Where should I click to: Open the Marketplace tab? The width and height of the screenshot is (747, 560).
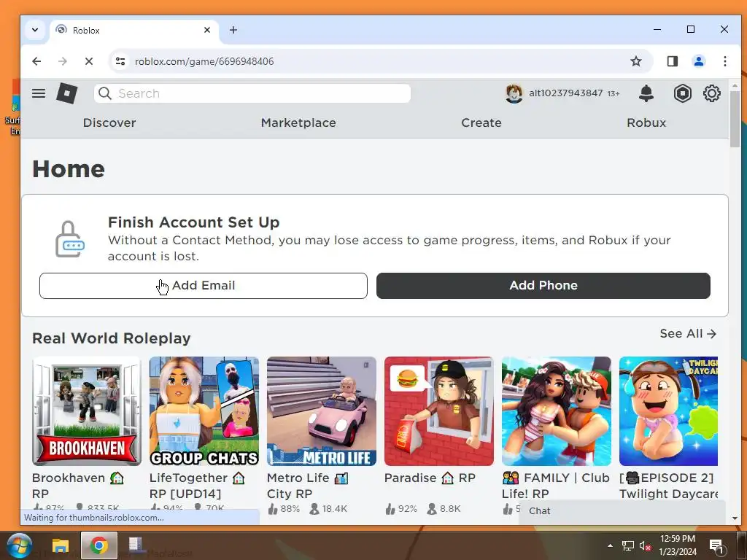point(298,122)
